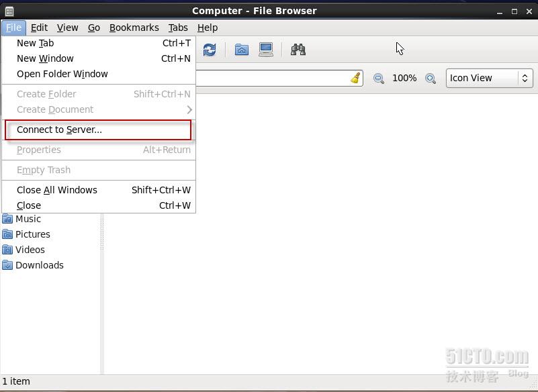Click the Create Folder menu entry
The width and height of the screenshot is (538, 392).
[99, 94]
